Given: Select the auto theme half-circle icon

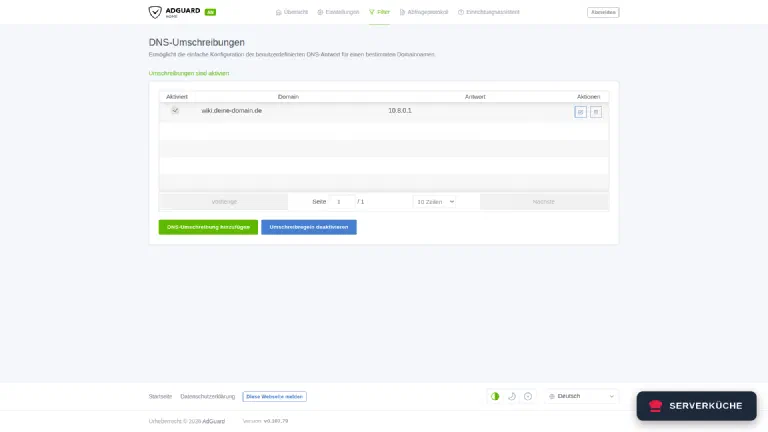Looking at the screenshot, I should tap(495, 396).
